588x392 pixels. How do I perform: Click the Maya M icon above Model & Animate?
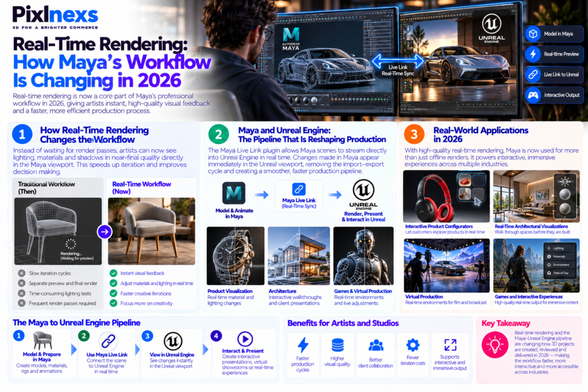click(x=234, y=193)
